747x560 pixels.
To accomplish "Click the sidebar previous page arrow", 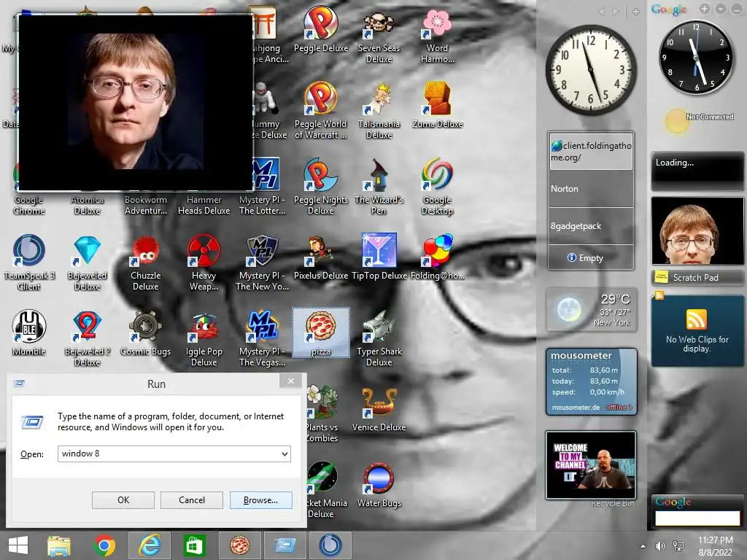I will click(x=601, y=12).
